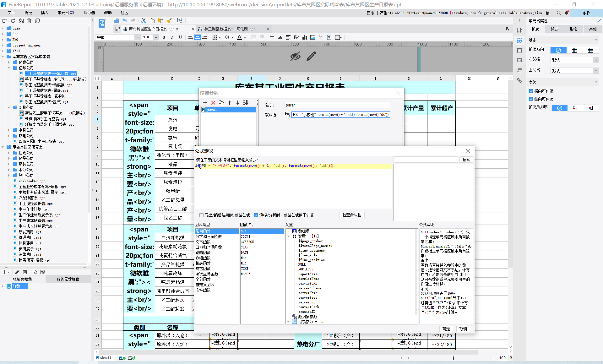This screenshot has height=364, width=603.
Task: Click the Paste clipboard icon
Action: coord(161,20)
